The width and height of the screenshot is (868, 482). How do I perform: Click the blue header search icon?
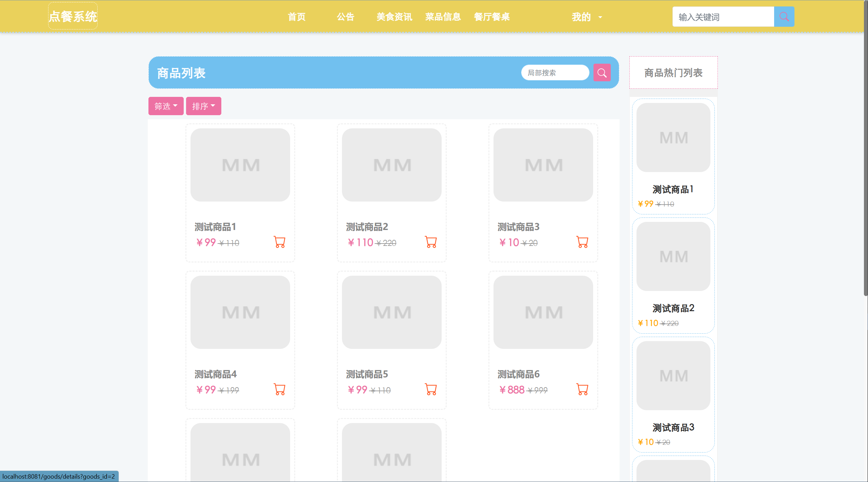(x=784, y=17)
